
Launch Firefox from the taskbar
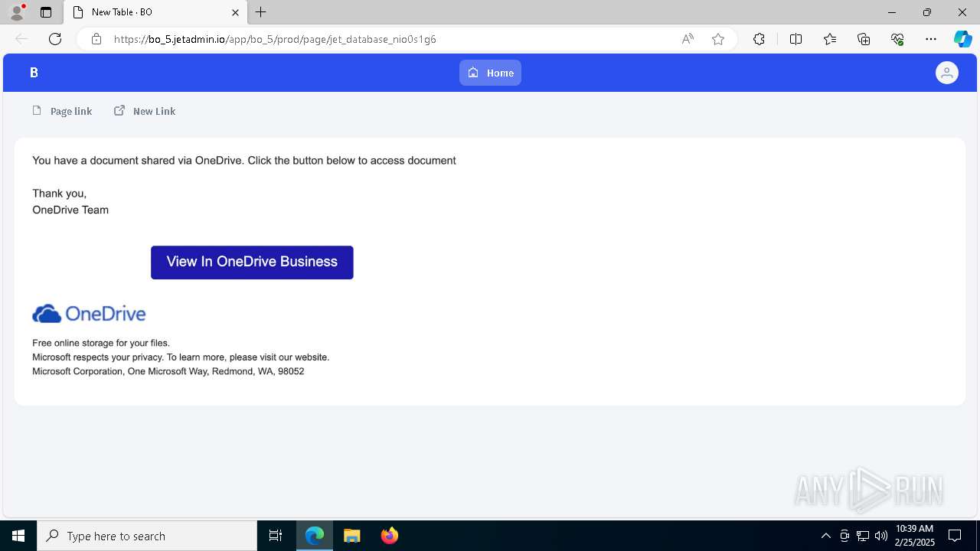[390, 536]
